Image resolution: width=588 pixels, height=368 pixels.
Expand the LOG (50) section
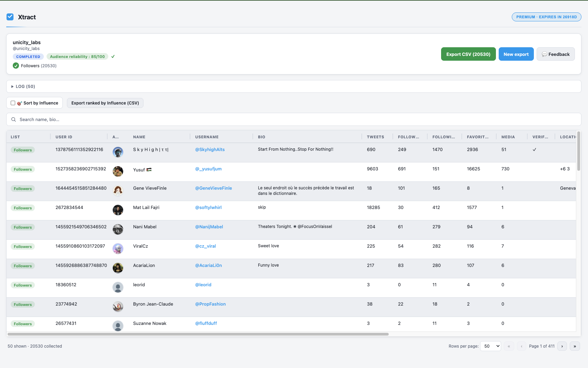point(23,86)
